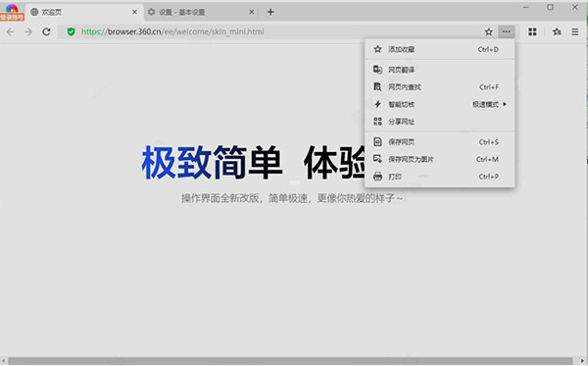This screenshot has height=366, width=588.
Task: Open the extensions grid icon
Action: [x=532, y=32]
